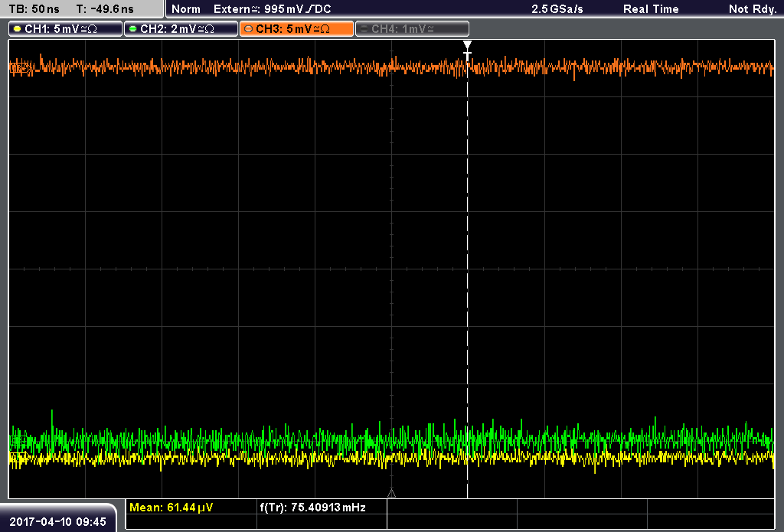Viewport: 784px width, 532px height.
Task: Click the Mean: 61.44 µV measurement
Action: [171, 508]
